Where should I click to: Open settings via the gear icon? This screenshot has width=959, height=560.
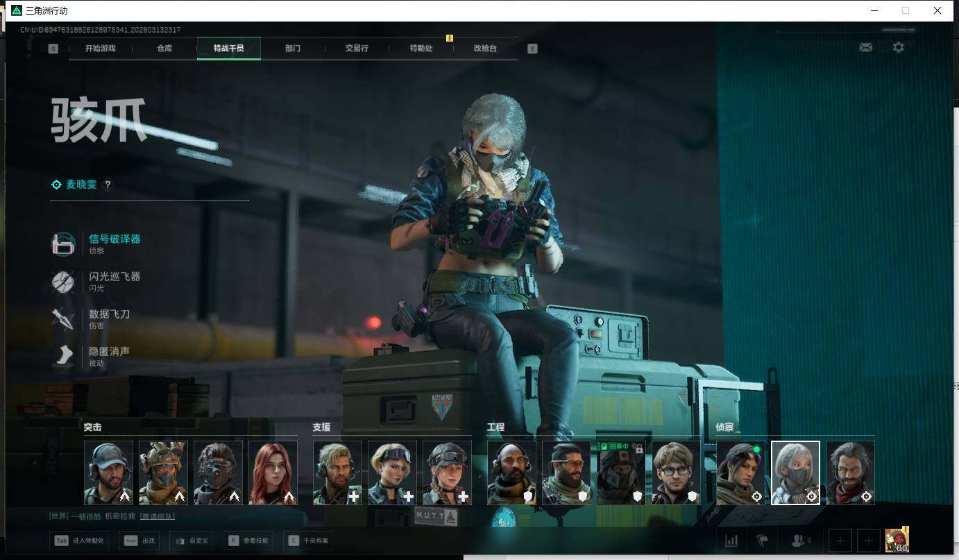click(x=899, y=47)
